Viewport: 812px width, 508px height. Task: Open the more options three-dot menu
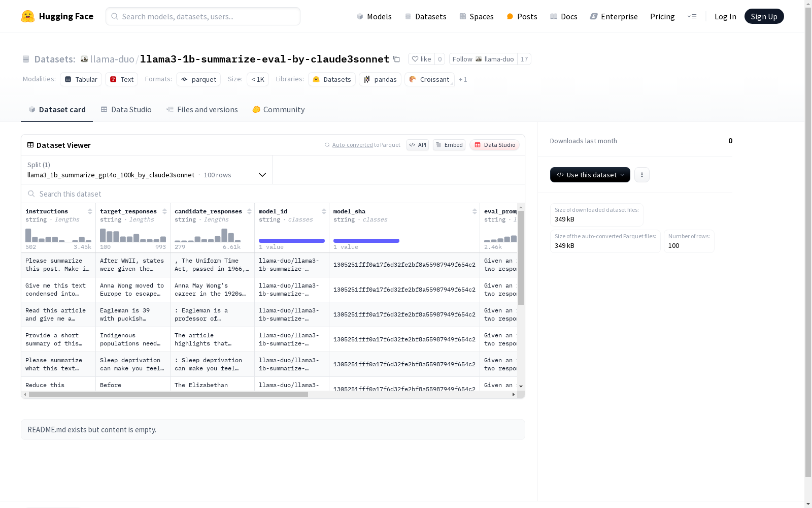642,175
